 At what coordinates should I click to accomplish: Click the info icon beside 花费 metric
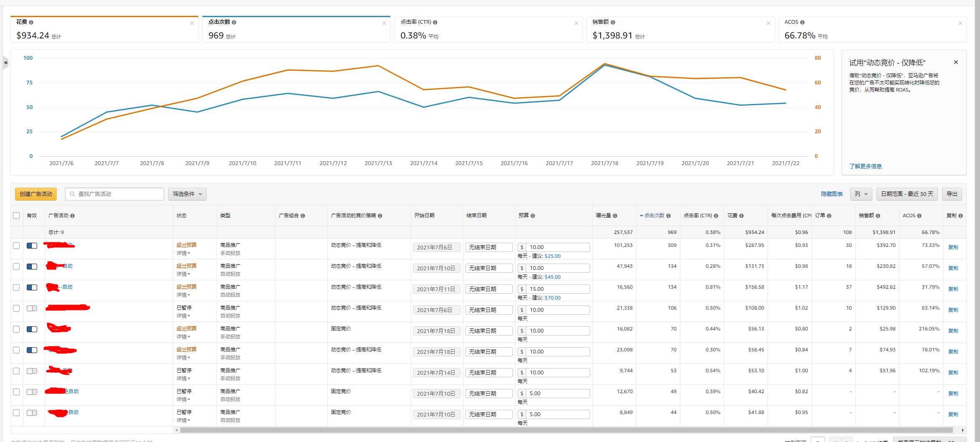pos(31,23)
